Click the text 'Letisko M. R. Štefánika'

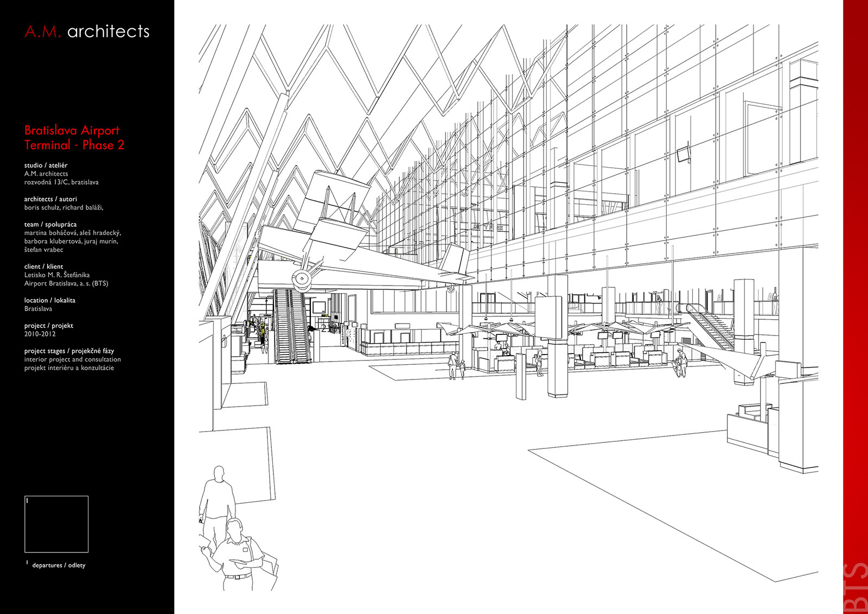point(57,275)
